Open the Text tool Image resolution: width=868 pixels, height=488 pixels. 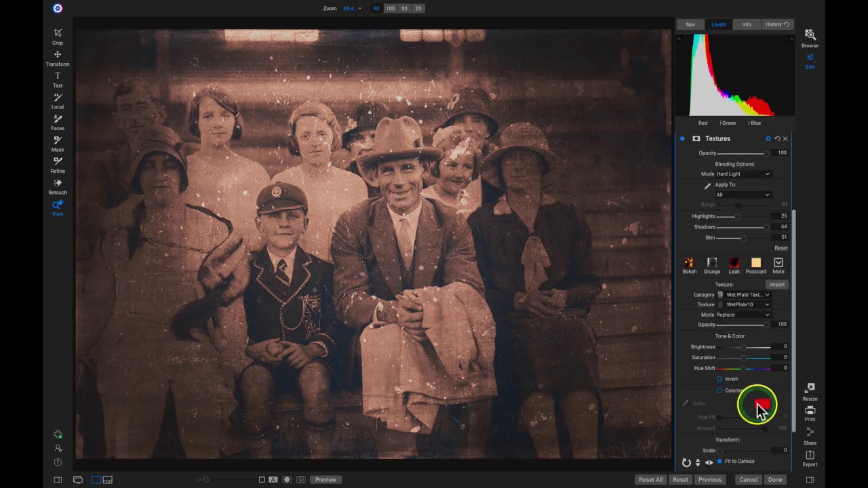tap(58, 79)
